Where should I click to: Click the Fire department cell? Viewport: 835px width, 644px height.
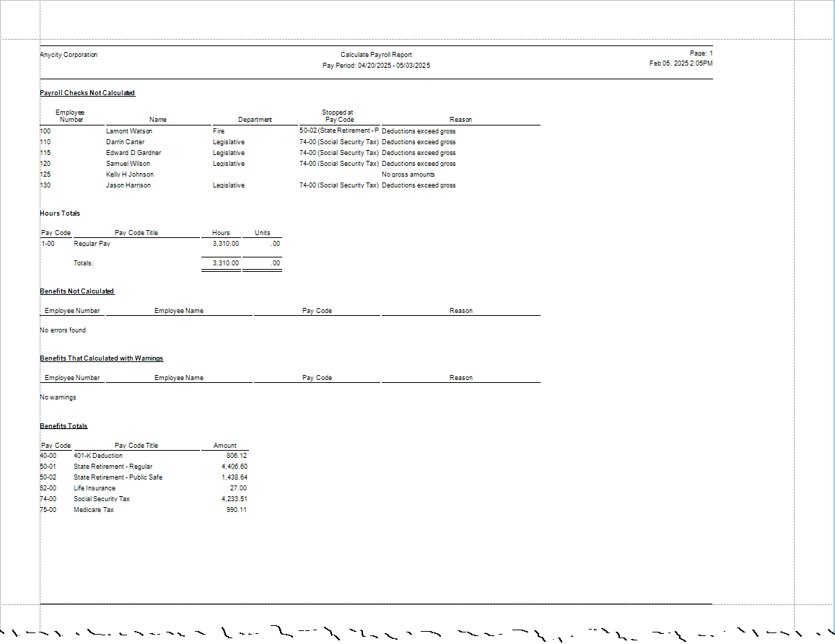pyautogui.click(x=219, y=131)
